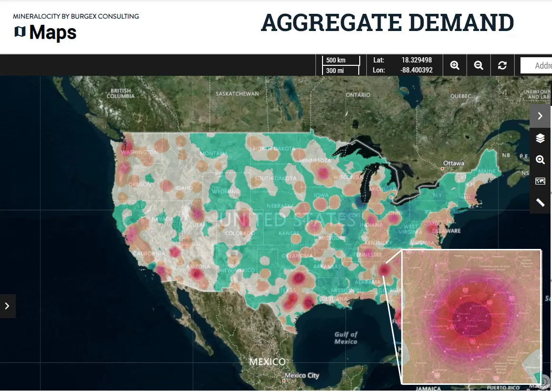Click the TEXAS state label

(288, 290)
